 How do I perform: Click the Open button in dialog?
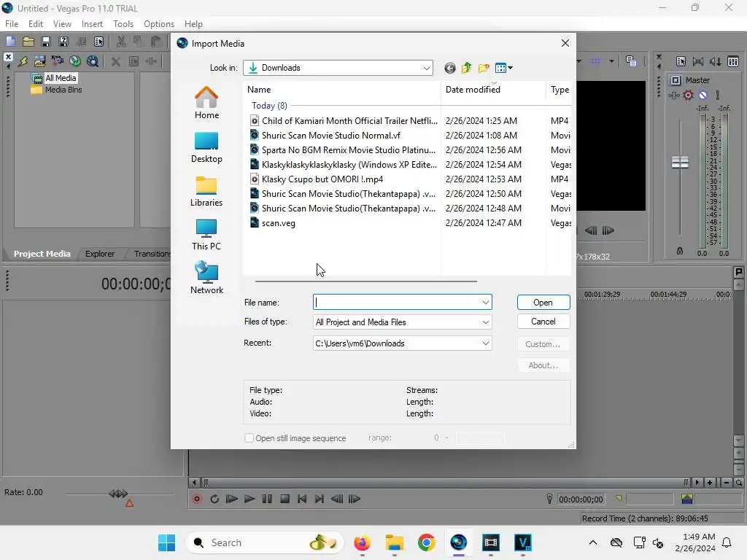(x=543, y=303)
